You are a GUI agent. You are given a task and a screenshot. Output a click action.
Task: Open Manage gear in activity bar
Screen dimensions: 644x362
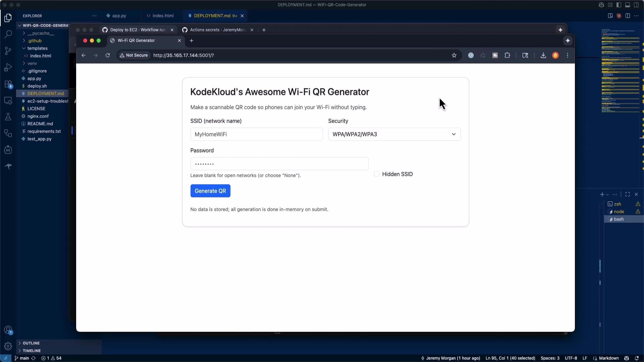[x=8, y=346]
